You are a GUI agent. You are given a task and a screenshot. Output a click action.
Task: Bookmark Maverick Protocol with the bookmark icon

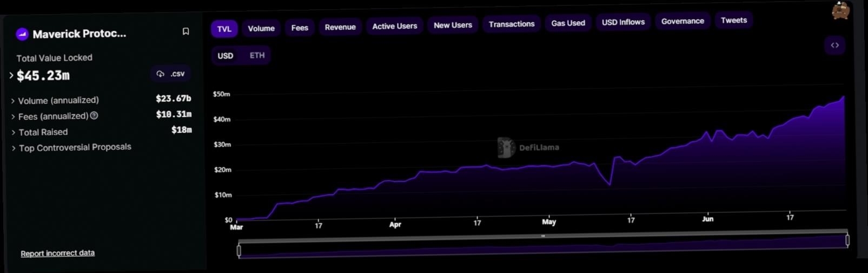click(185, 31)
